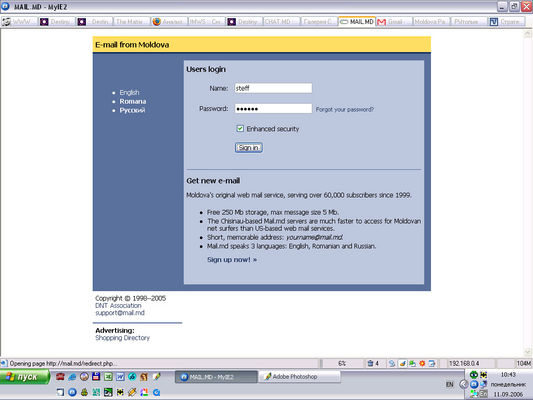Switch page language to English
This screenshot has width=533, height=400.
(x=129, y=92)
